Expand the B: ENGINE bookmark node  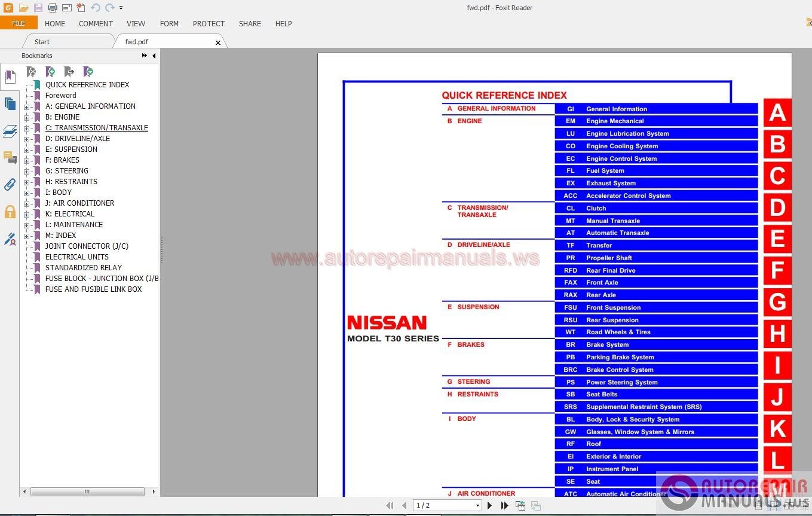coord(26,118)
